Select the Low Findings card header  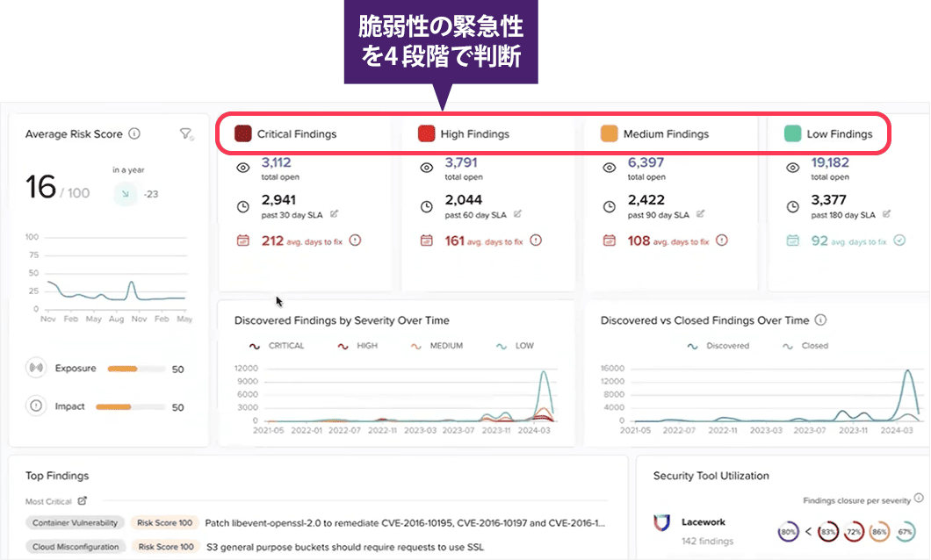point(839,134)
